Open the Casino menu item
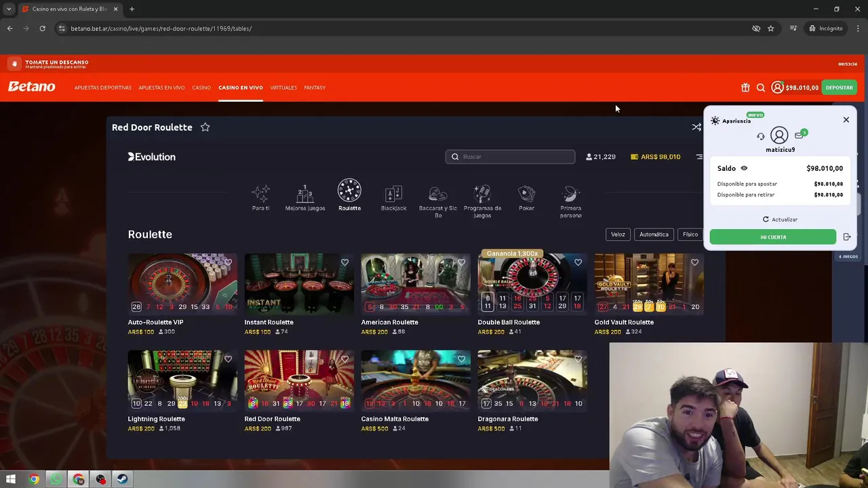868x488 pixels. pyautogui.click(x=201, y=87)
